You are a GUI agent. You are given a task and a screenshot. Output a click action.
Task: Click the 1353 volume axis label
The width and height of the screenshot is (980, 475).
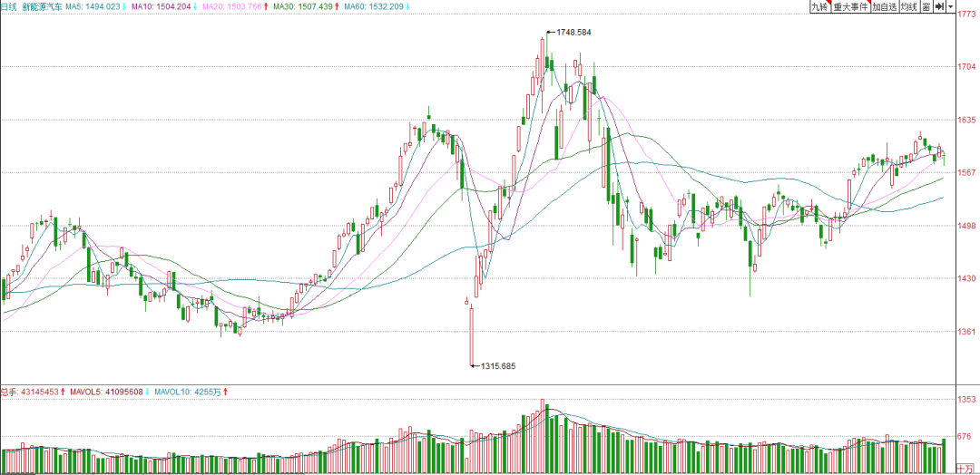pos(967,400)
